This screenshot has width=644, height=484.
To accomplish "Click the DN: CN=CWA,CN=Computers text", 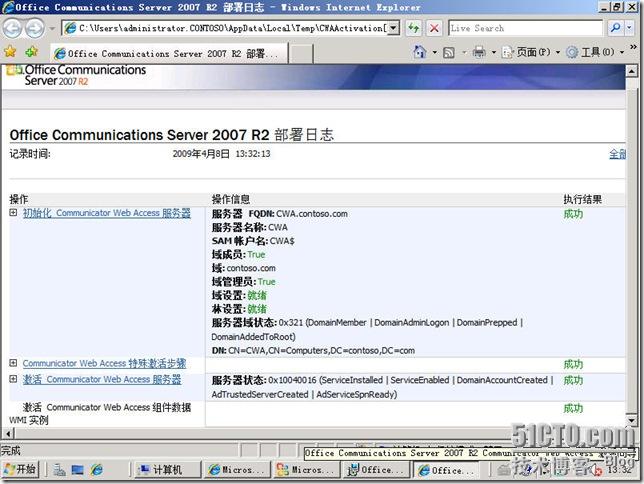I will pyautogui.click(x=313, y=350).
